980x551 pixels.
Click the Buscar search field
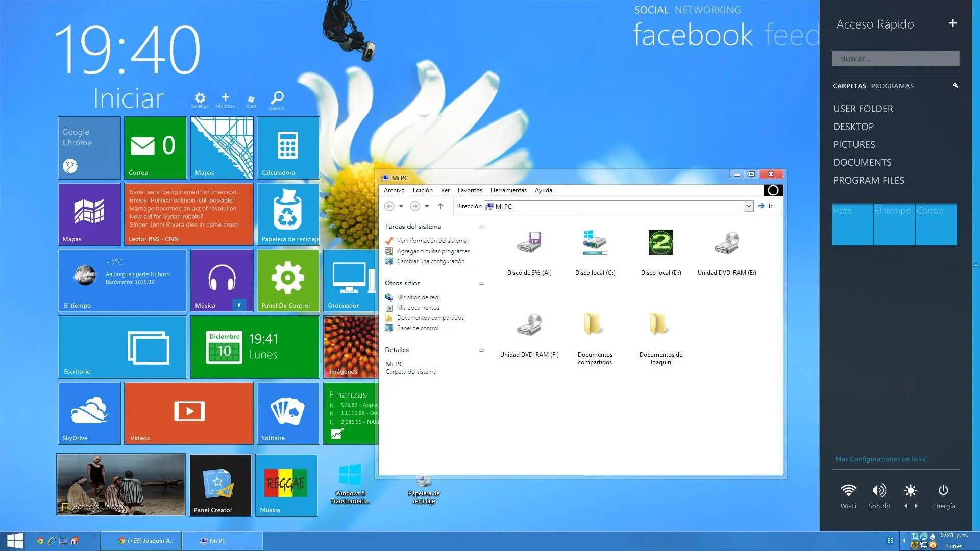[x=895, y=59]
